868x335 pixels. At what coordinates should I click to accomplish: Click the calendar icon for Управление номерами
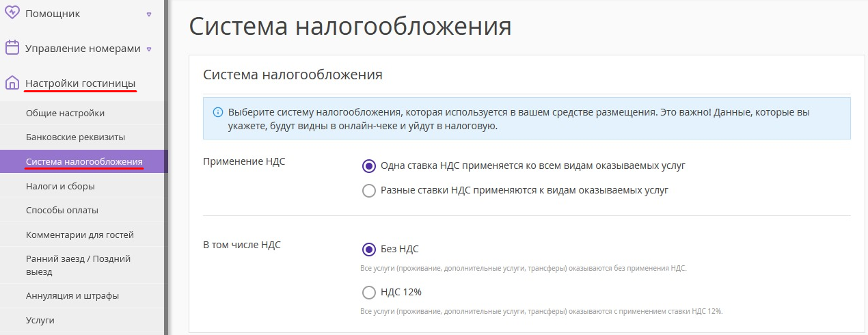click(x=12, y=47)
